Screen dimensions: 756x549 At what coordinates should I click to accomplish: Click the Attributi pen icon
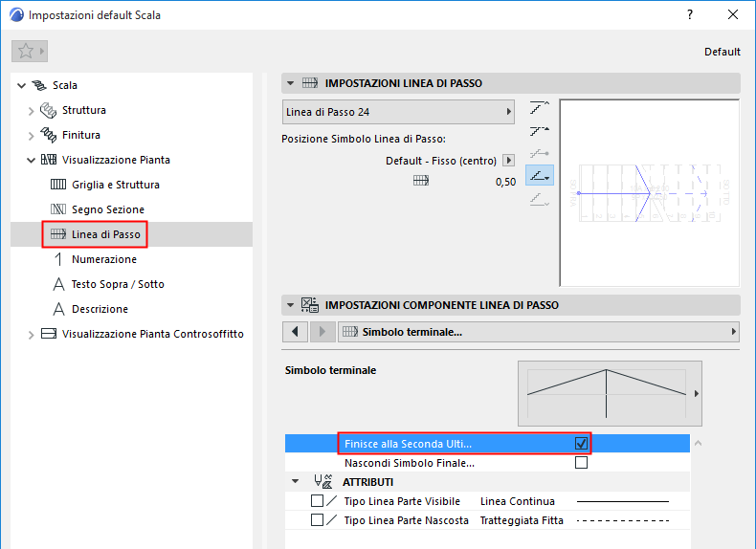[x=323, y=481]
